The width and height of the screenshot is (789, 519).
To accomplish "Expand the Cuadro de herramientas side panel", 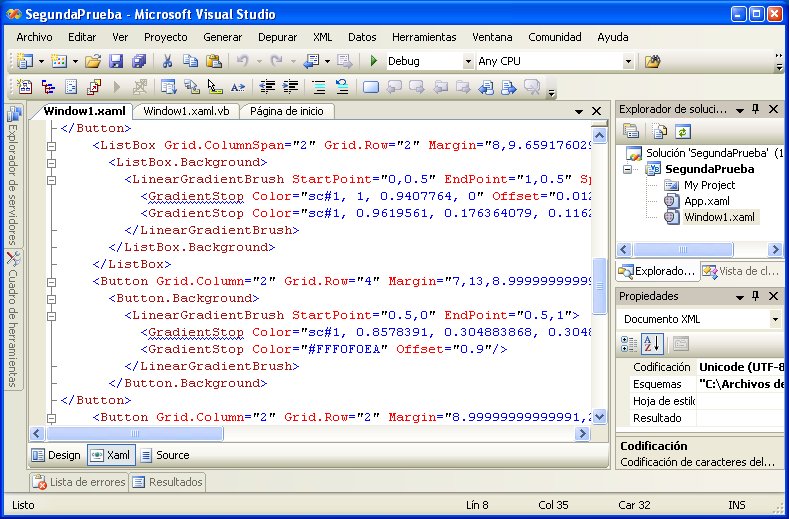I will (x=13, y=319).
